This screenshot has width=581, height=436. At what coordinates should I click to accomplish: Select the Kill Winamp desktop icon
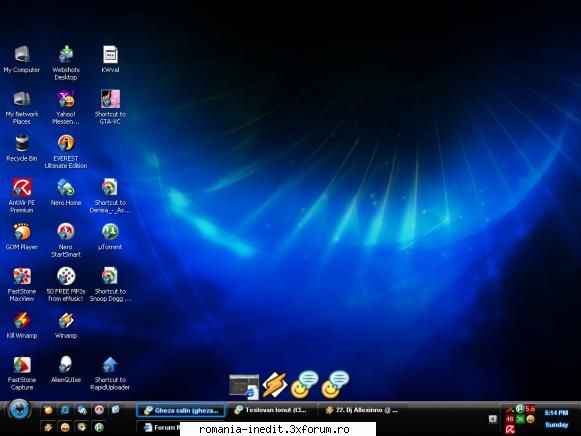(x=21, y=325)
